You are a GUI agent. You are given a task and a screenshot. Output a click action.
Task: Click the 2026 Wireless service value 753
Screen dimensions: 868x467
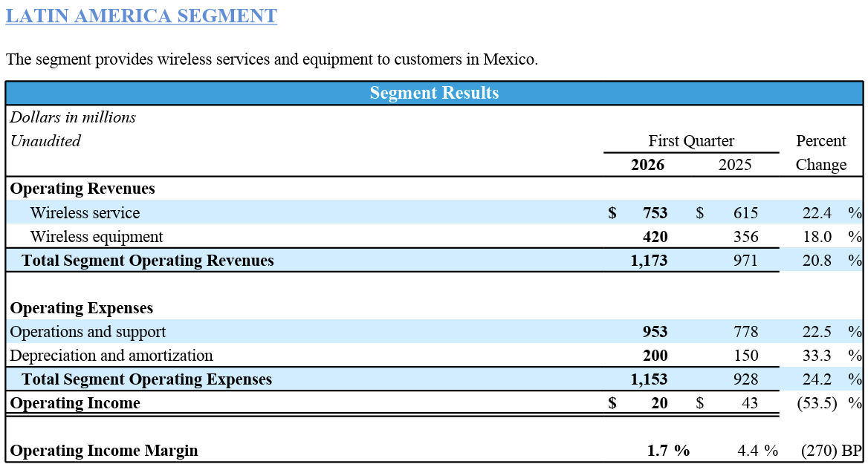tap(655, 213)
